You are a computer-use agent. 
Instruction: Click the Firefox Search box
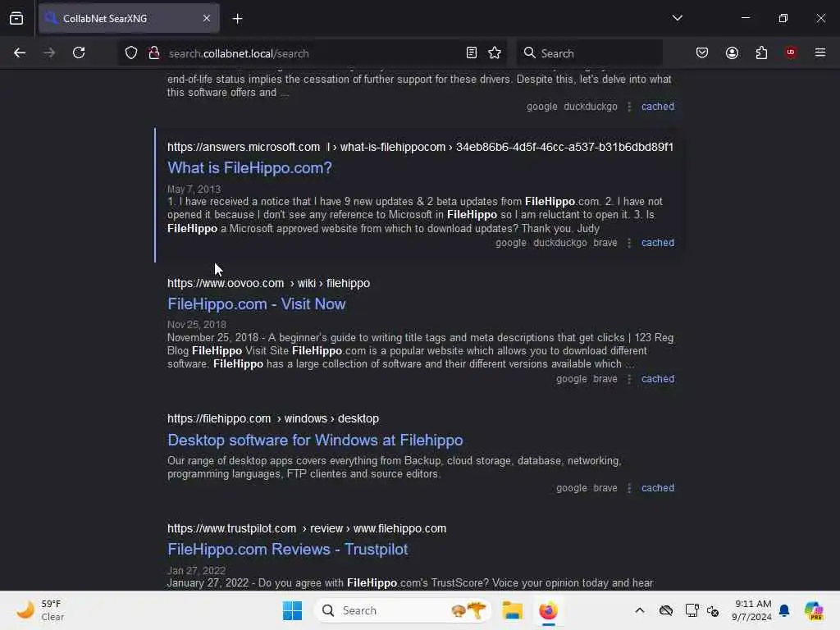pyautogui.click(x=589, y=53)
